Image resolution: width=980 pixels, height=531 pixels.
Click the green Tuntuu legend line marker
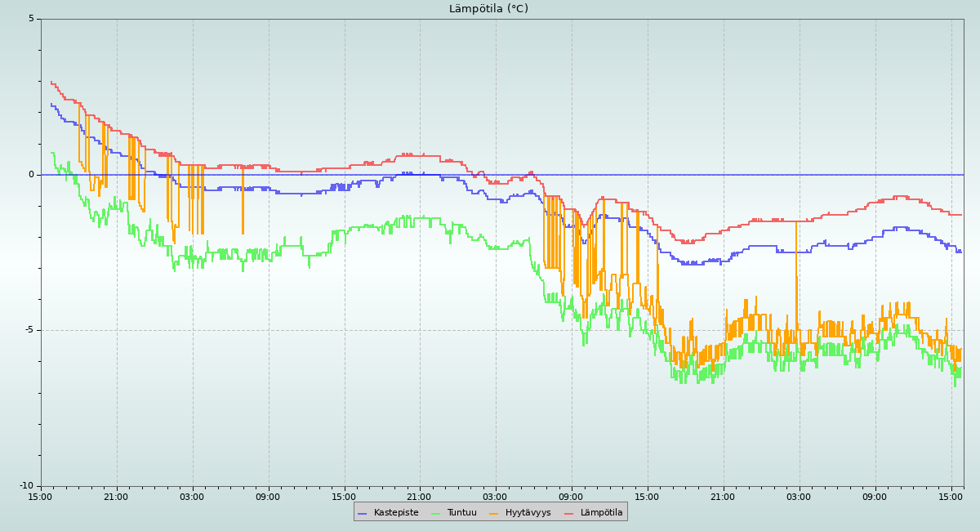[x=435, y=513]
